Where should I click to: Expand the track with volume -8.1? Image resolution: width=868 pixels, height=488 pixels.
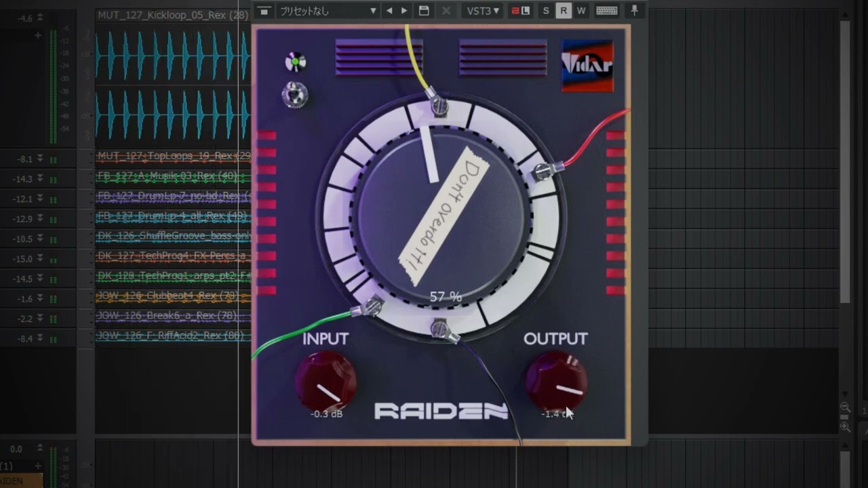pos(40,159)
